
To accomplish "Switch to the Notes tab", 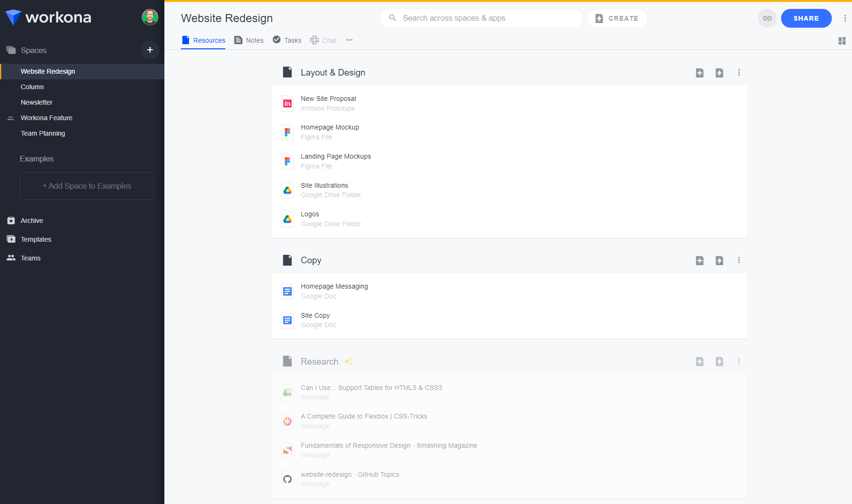I will tap(248, 40).
